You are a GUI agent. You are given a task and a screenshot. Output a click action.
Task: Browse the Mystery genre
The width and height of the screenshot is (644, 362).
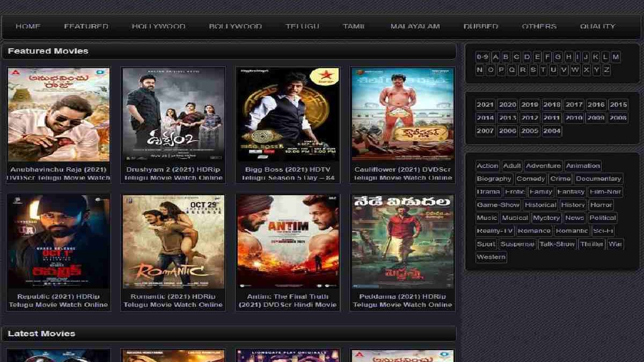click(546, 218)
